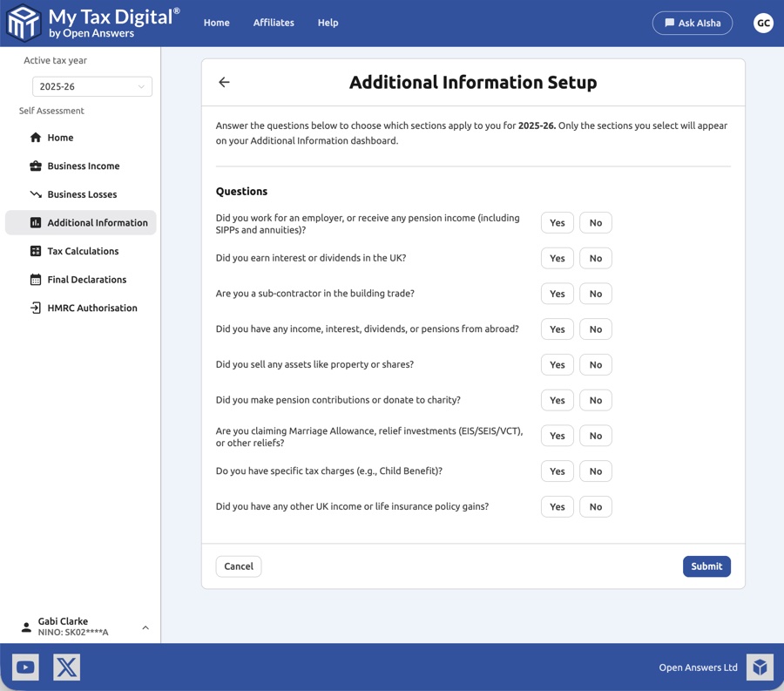Open the Business Income section
Image resolution: width=784 pixels, height=691 pixels.
pos(83,166)
